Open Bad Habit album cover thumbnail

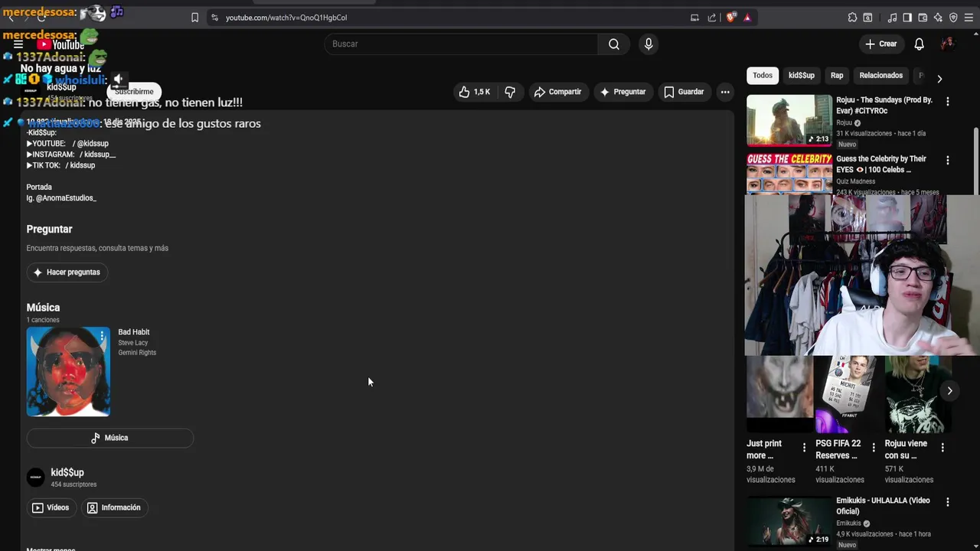pos(68,372)
